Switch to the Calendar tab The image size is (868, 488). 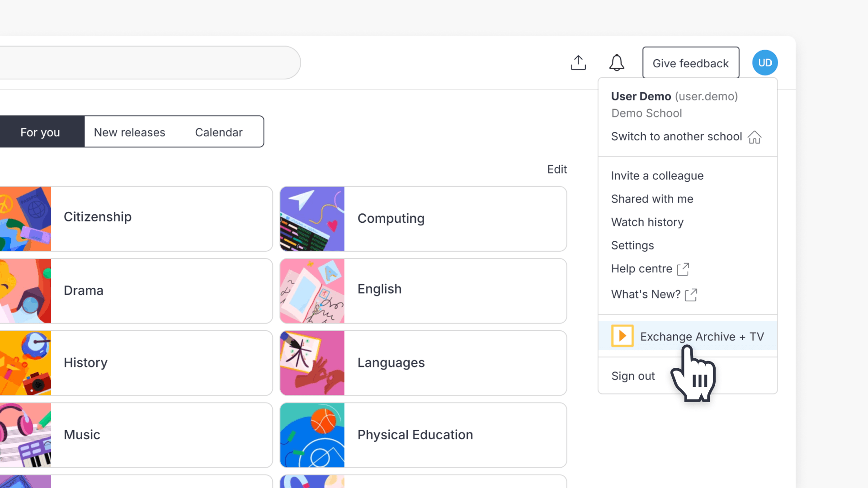point(219,132)
